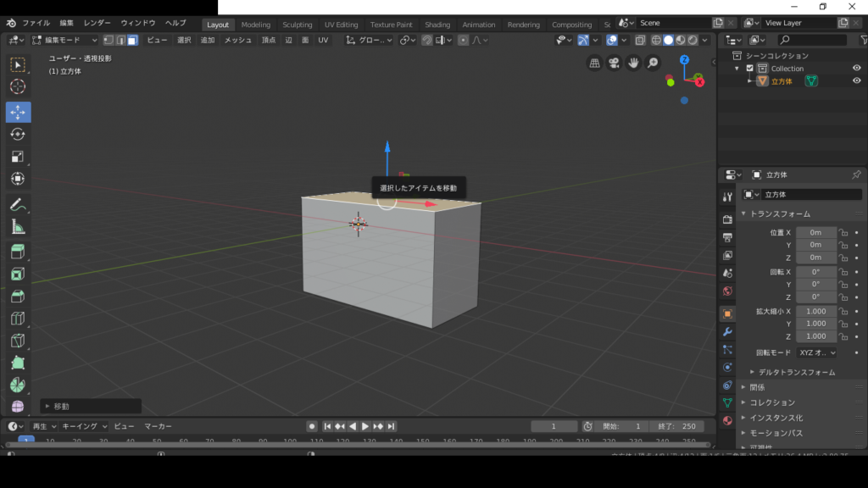Choose the Scale tool
868x488 pixels.
(18, 156)
